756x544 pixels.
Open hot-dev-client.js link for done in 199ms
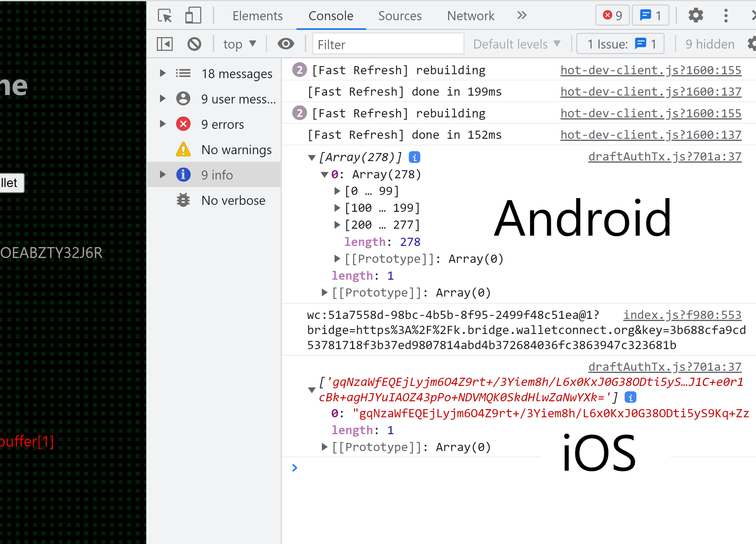(x=651, y=92)
